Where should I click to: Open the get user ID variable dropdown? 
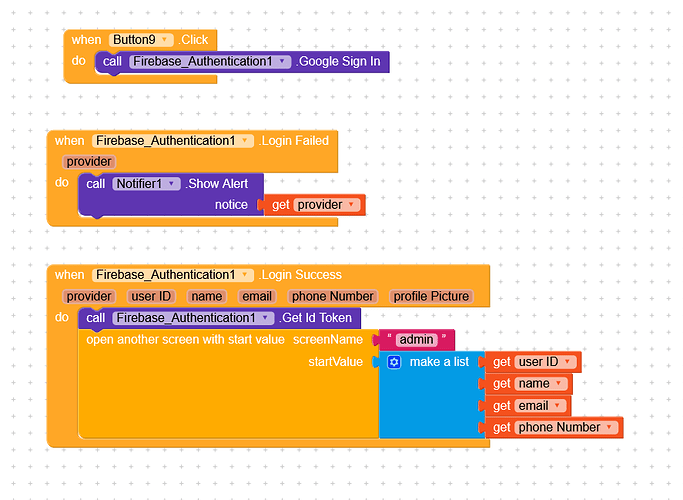pyautogui.click(x=567, y=362)
